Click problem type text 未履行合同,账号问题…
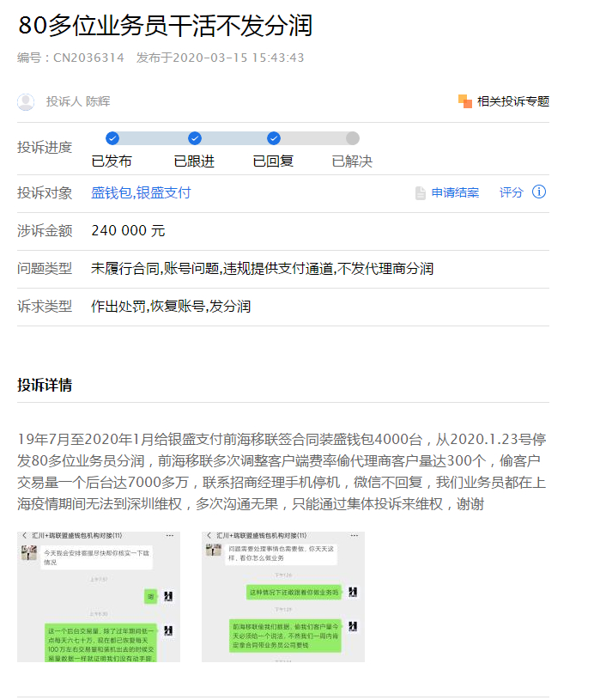Image resolution: width=600 pixels, height=700 pixels. (263, 269)
